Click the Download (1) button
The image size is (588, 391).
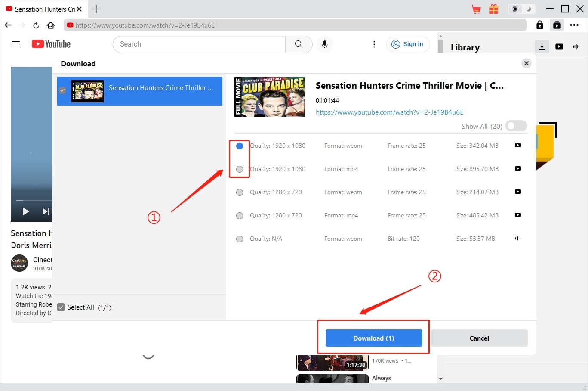373,338
